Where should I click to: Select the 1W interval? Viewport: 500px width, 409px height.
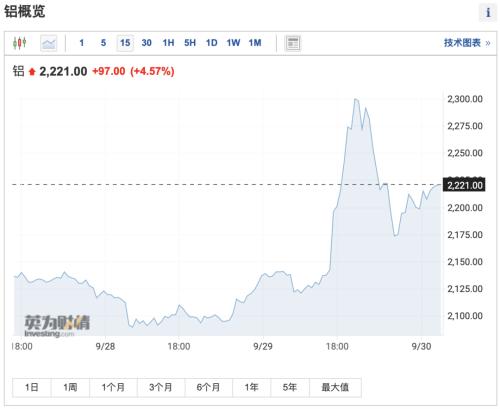coord(233,43)
